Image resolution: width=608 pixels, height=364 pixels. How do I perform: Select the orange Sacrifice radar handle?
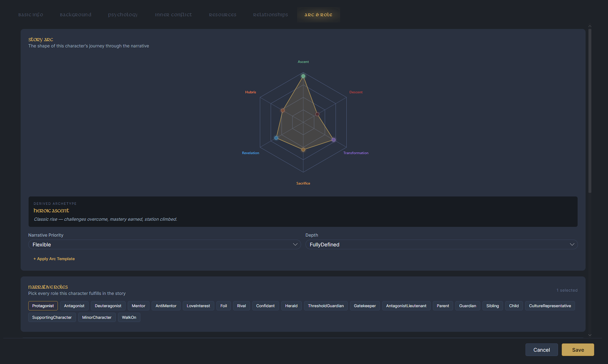point(303,150)
